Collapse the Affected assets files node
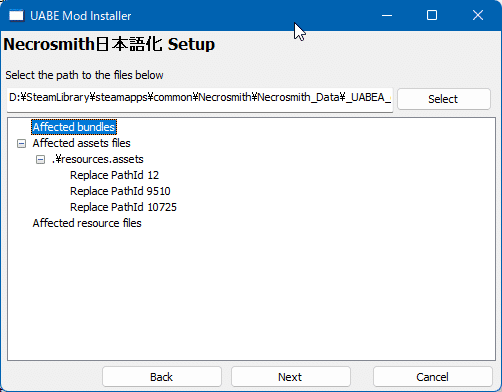The height and width of the screenshot is (392, 502). (21, 144)
